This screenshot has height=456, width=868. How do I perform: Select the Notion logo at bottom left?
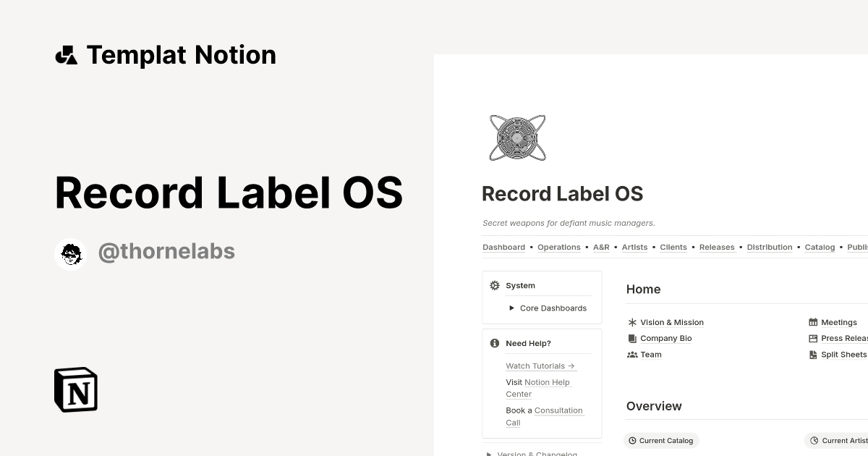click(x=75, y=389)
